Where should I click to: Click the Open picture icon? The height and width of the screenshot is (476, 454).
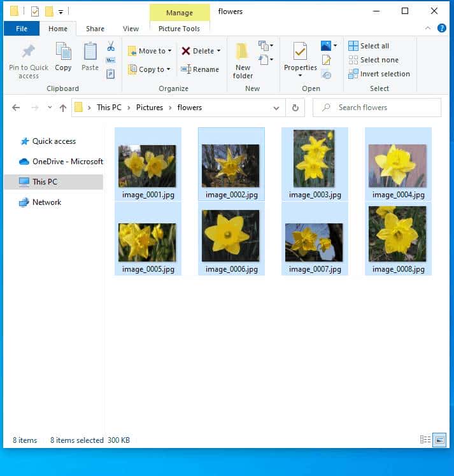tap(326, 46)
